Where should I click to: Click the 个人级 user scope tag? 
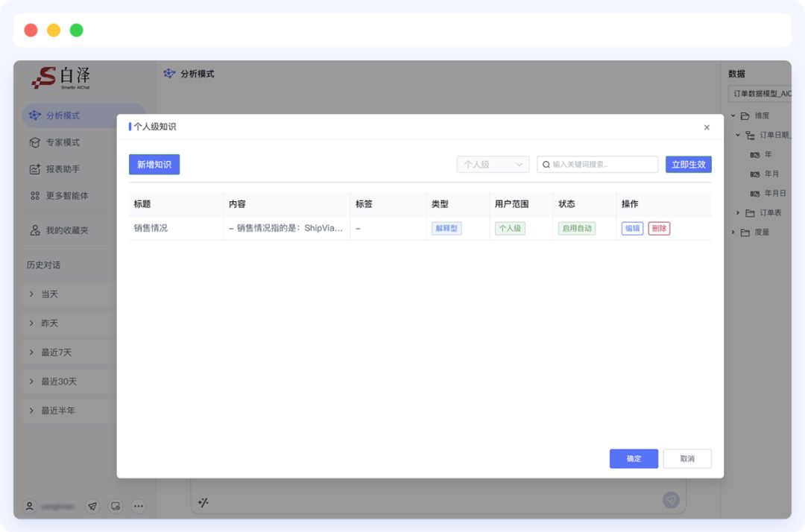(x=511, y=228)
